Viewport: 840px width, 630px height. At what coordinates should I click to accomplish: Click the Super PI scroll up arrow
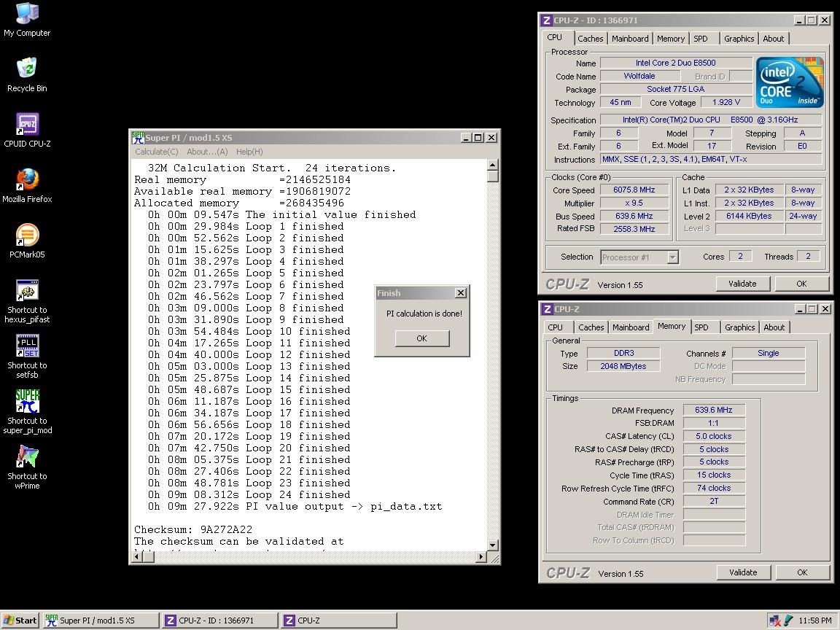coord(493,165)
